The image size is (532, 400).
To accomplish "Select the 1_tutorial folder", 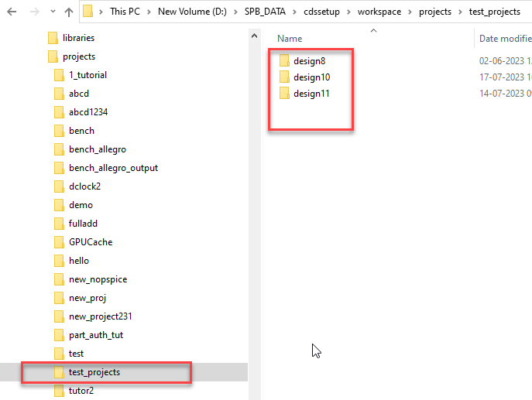I will pyautogui.click(x=88, y=75).
